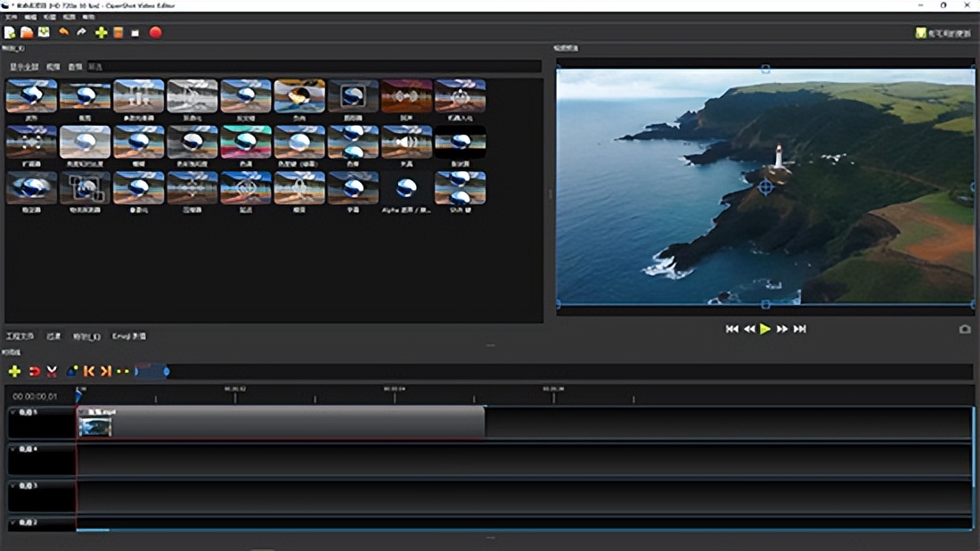The image size is (980, 551).
Task: Expand the Track 4 header chevron
Action: pos(13,449)
